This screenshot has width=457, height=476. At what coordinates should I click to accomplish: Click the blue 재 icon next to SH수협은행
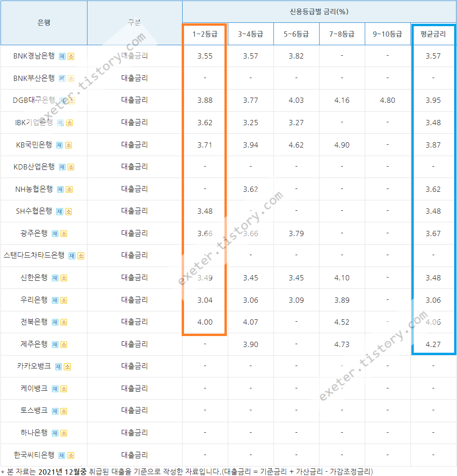click(59, 211)
